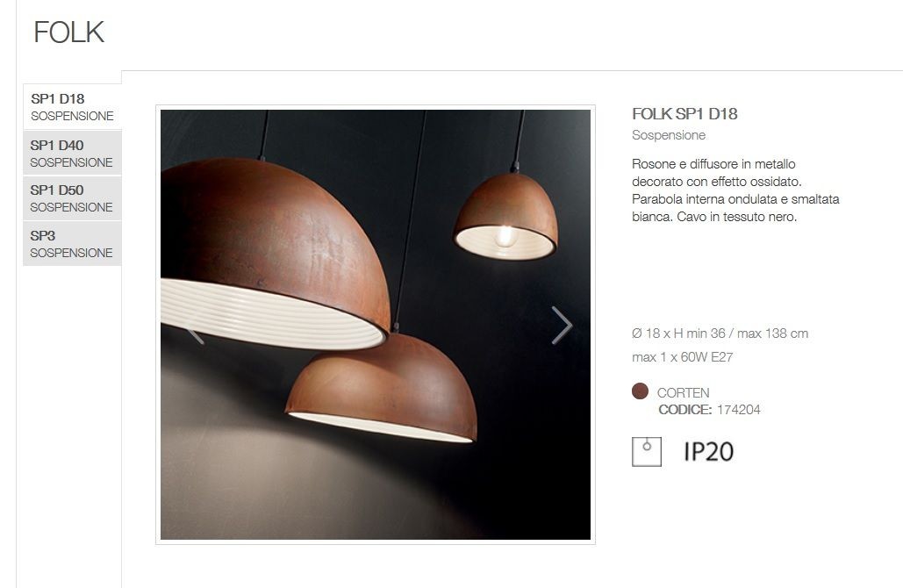Click the IP20 rating label
Viewport: 903px width, 588px height.
pyautogui.click(x=708, y=451)
